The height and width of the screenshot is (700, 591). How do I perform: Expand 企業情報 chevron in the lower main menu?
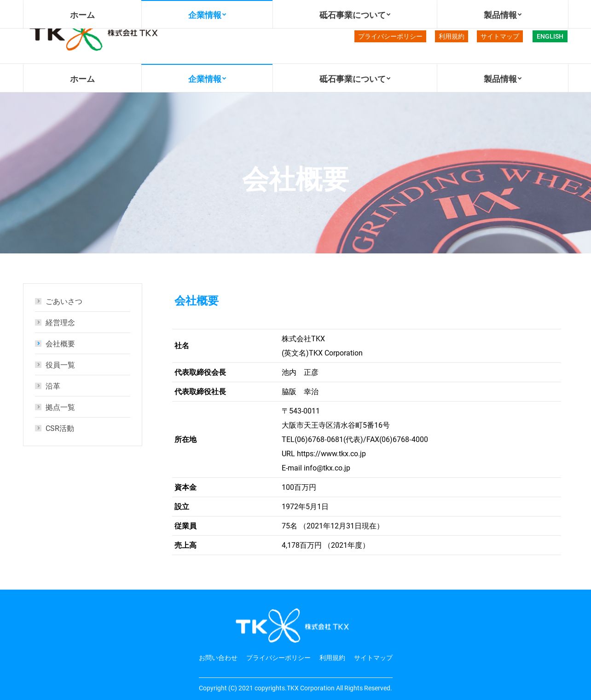(224, 79)
